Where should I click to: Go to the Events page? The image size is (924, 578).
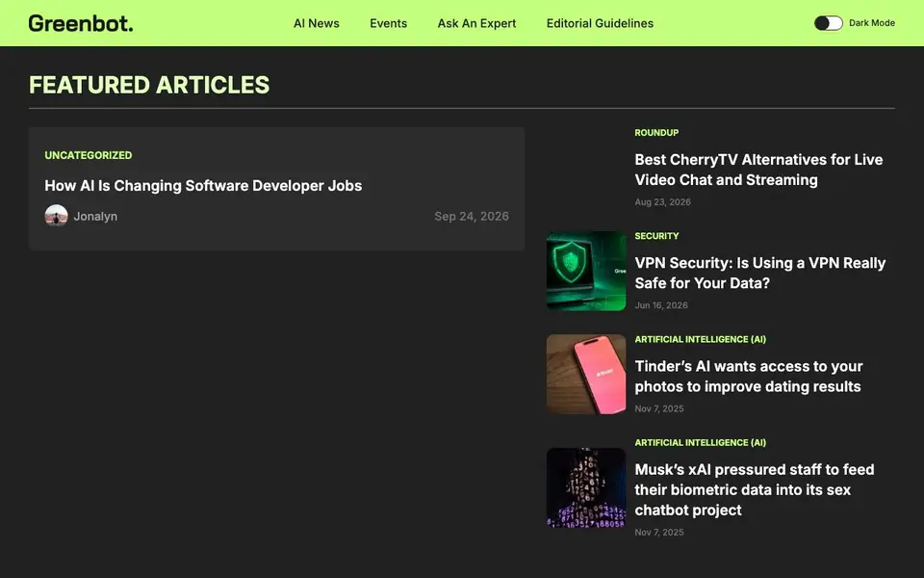388,23
